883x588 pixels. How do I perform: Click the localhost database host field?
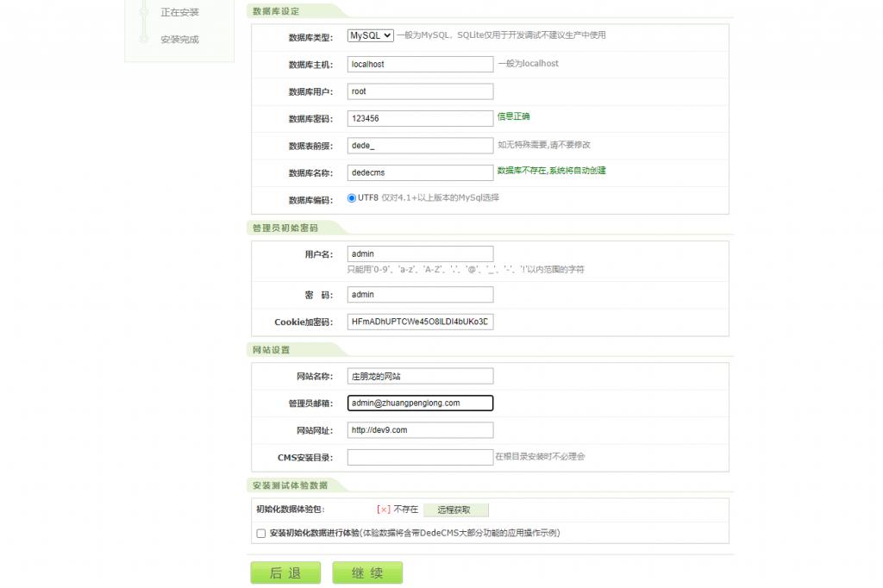420,63
